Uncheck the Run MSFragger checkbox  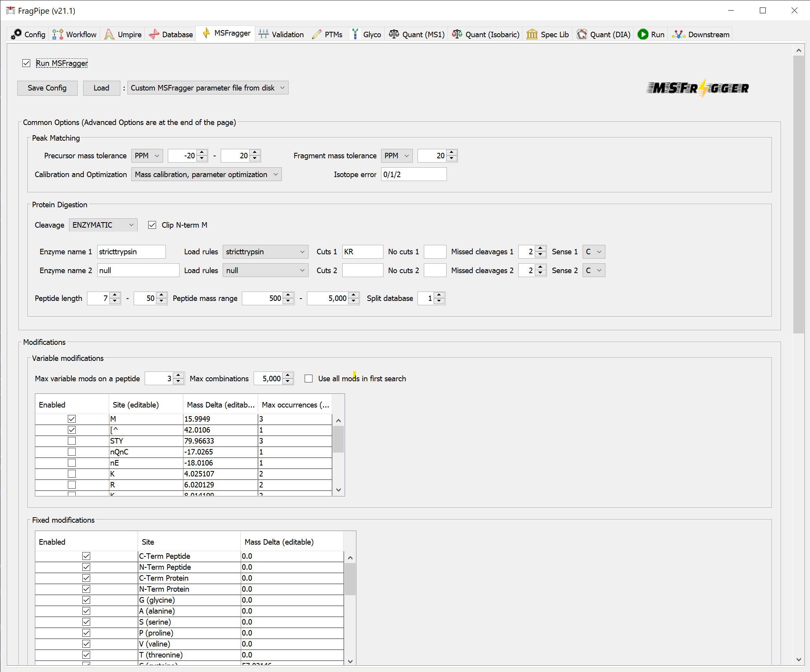26,63
